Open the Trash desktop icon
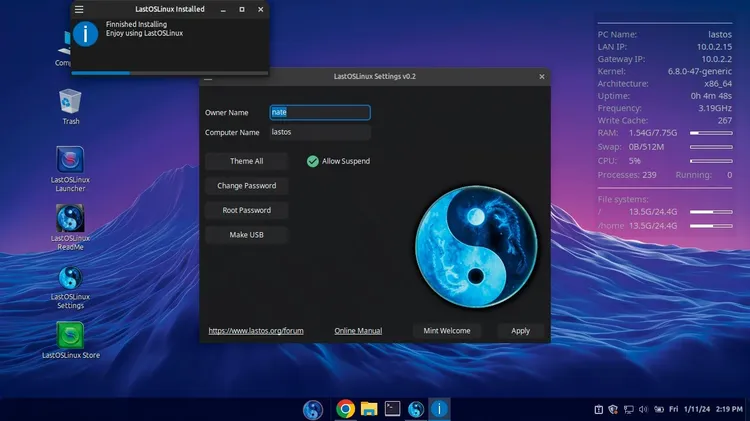Image resolution: width=750 pixels, height=421 pixels. (x=70, y=107)
